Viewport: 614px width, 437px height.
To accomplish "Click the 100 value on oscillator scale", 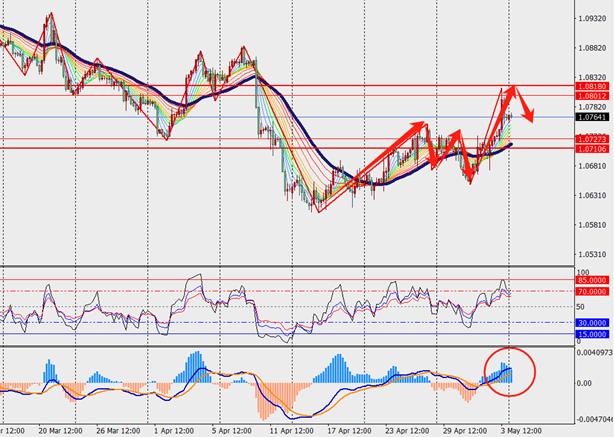I will coord(583,273).
